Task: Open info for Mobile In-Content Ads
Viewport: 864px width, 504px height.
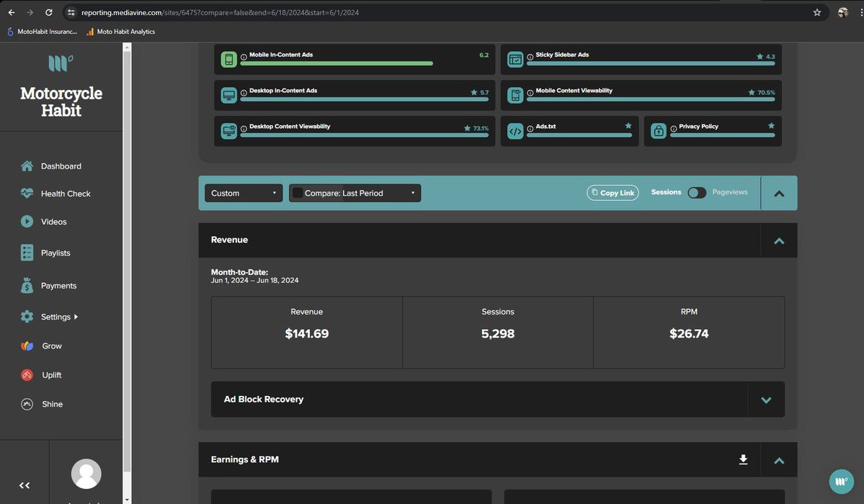Action: click(244, 57)
